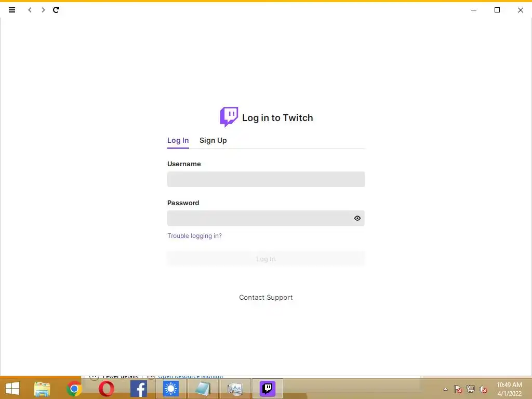
Task: Open network status icon in system tray
Action: click(471, 389)
